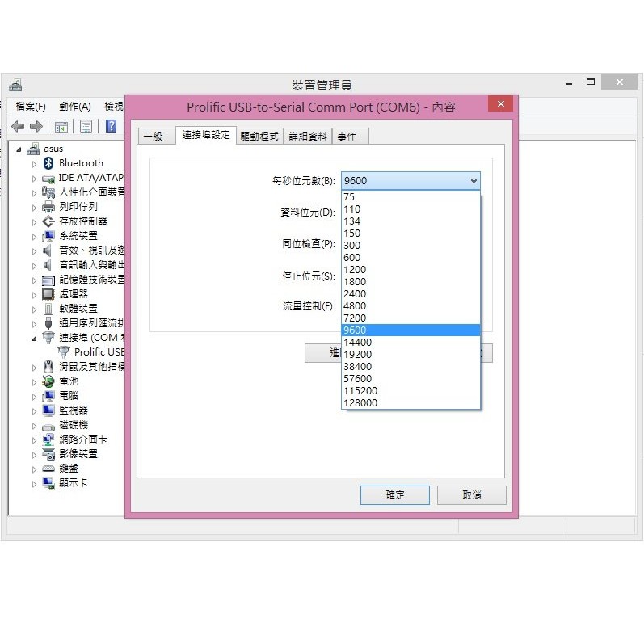Collapse the asus root computer node
This screenshot has width=644, height=644.
click(x=19, y=149)
